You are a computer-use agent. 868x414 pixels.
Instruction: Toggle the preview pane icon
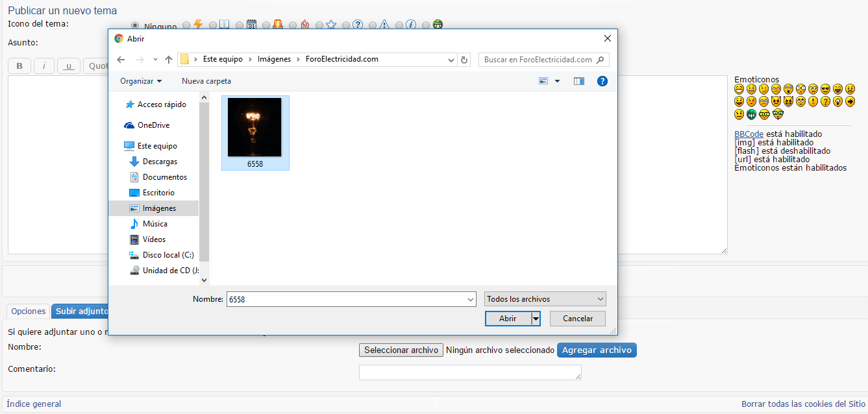(579, 81)
